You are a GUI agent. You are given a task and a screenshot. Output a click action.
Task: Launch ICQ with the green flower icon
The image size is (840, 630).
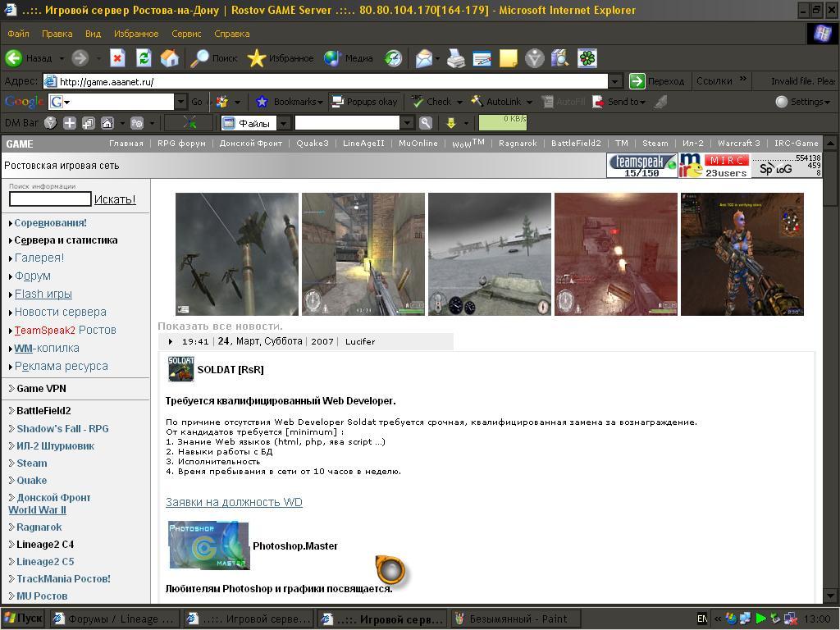587,58
